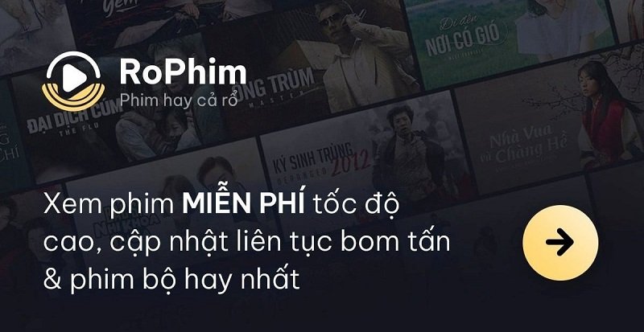
Task: Click the "& phim bộ hay nhất" line
Action: 171,281
